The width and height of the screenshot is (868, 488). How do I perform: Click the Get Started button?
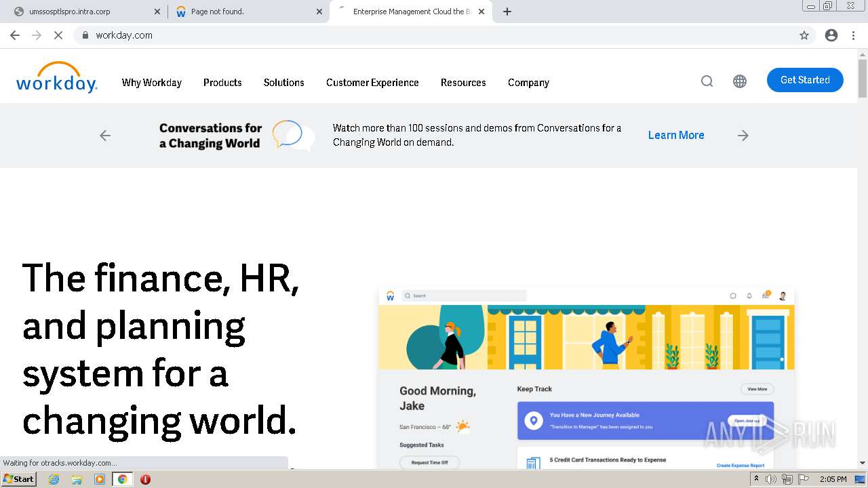click(805, 80)
